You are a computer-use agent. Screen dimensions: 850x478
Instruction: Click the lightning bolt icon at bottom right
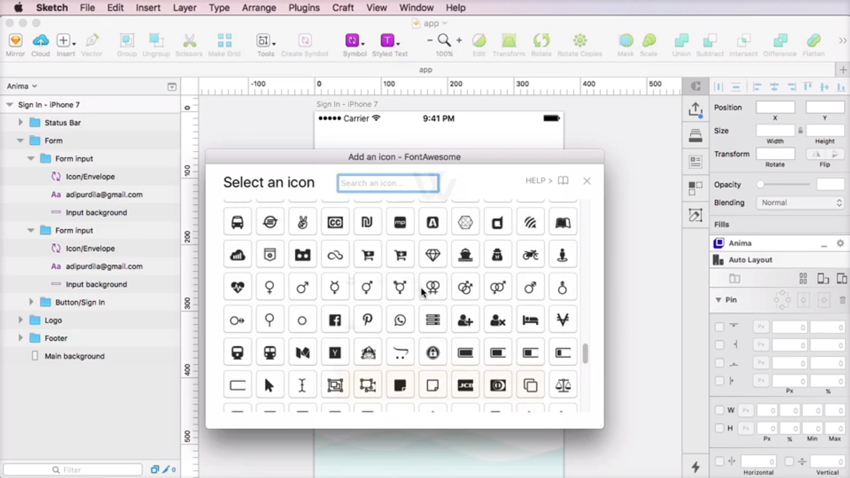click(696, 467)
